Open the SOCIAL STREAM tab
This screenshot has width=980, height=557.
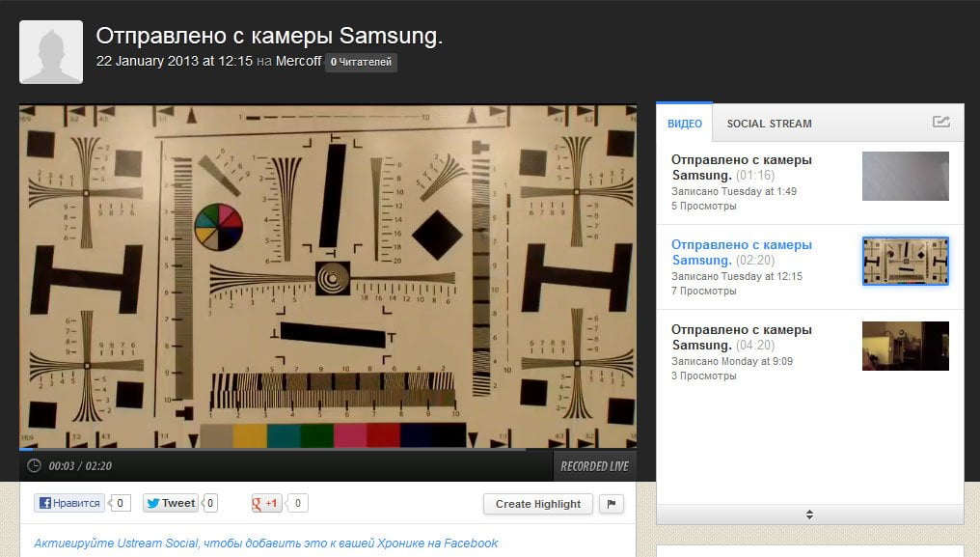(x=770, y=124)
